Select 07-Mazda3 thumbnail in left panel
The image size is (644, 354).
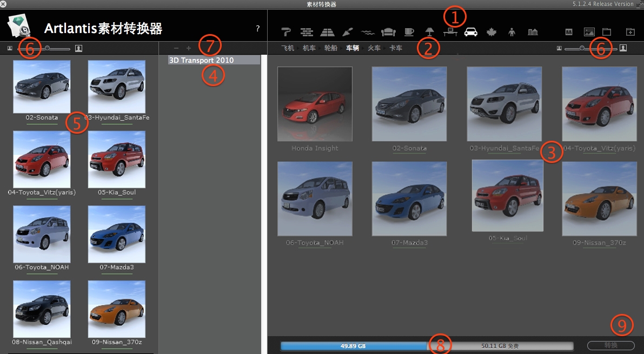[117, 234]
